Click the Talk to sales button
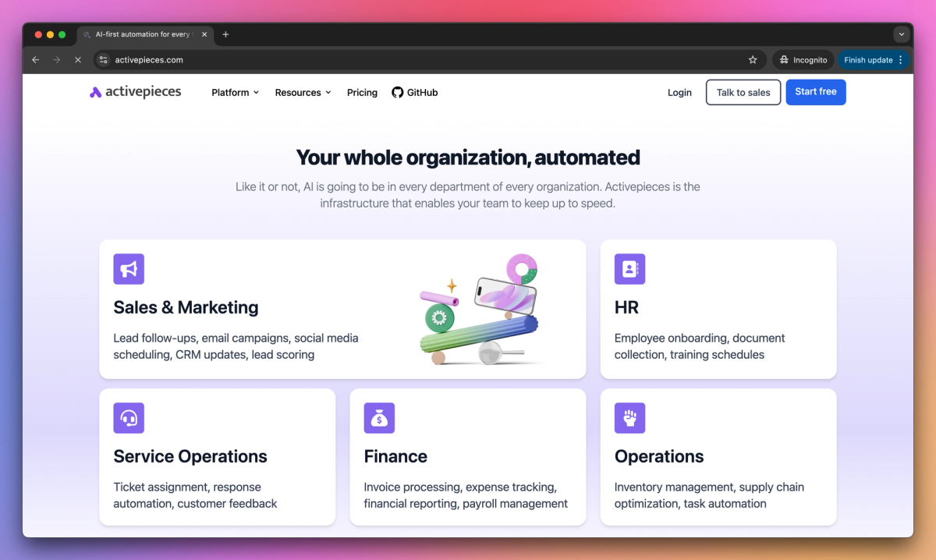This screenshot has height=560, width=936. [x=743, y=91]
